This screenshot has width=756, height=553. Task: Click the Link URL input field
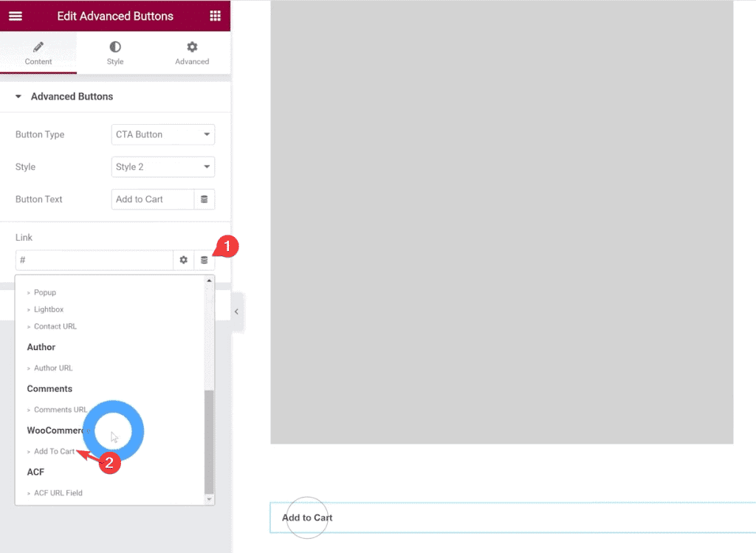[x=94, y=260]
